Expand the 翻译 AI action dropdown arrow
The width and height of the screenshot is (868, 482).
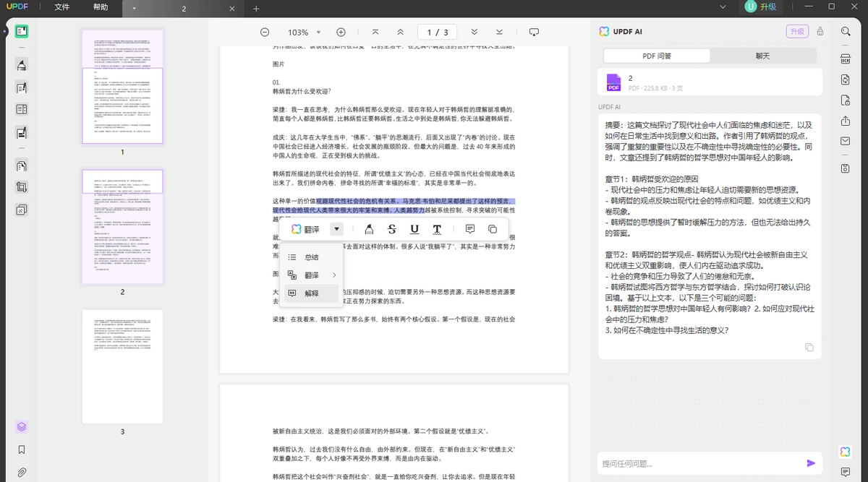[336, 229]
